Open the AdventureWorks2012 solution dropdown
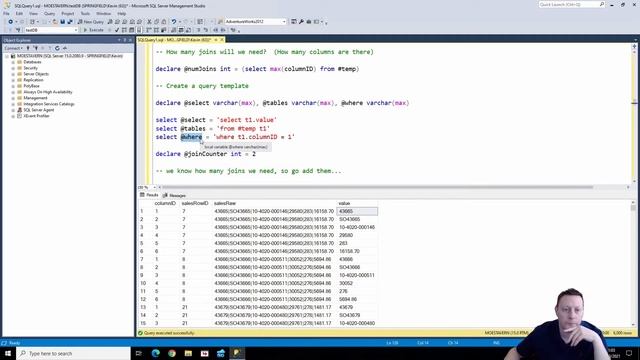Screen dimensions: 640x360 point(284,22)
